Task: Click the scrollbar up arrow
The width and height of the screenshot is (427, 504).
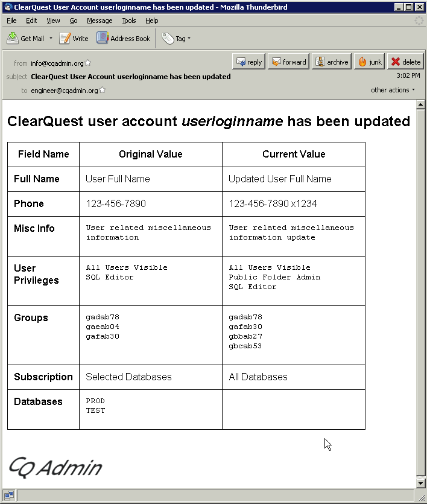Action: pos(420,104)
